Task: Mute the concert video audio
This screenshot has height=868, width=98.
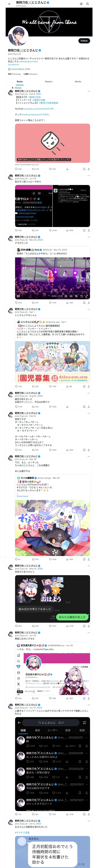Action: [71, 296]
